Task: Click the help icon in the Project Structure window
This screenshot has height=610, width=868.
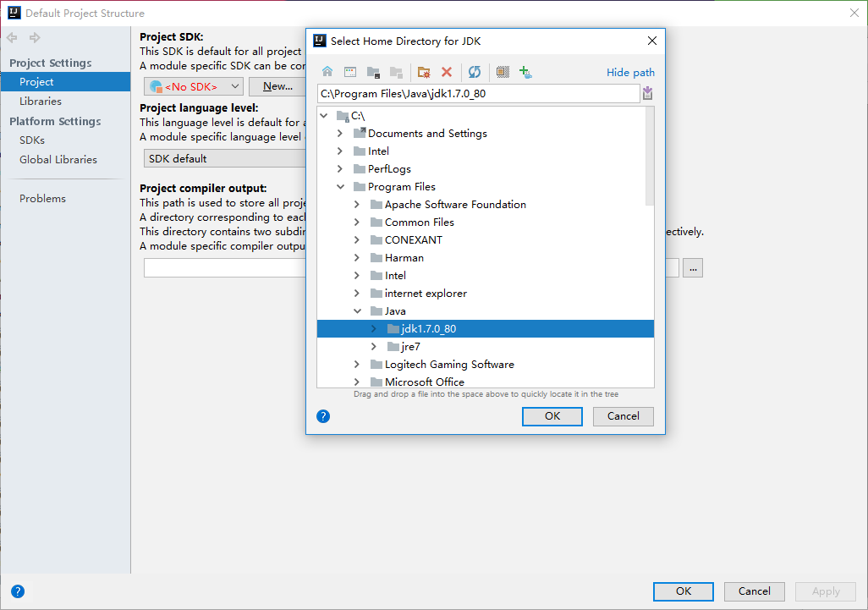Action: [x=18, y=591]
